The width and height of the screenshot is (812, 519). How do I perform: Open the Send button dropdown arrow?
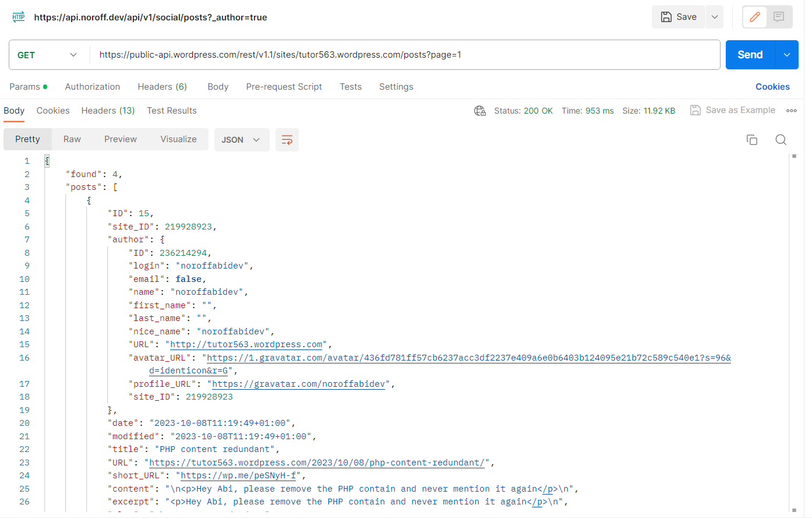coord(787,55)
